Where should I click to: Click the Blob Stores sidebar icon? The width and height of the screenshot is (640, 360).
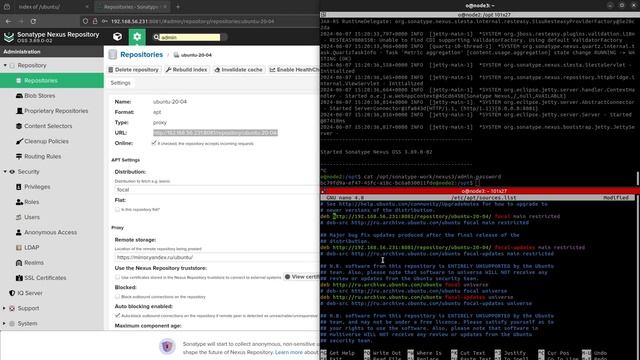pos(19,96)
